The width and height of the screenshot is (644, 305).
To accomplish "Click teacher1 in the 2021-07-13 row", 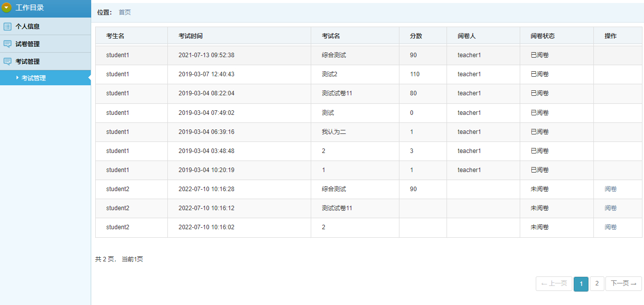I will [x=469, y=55].
